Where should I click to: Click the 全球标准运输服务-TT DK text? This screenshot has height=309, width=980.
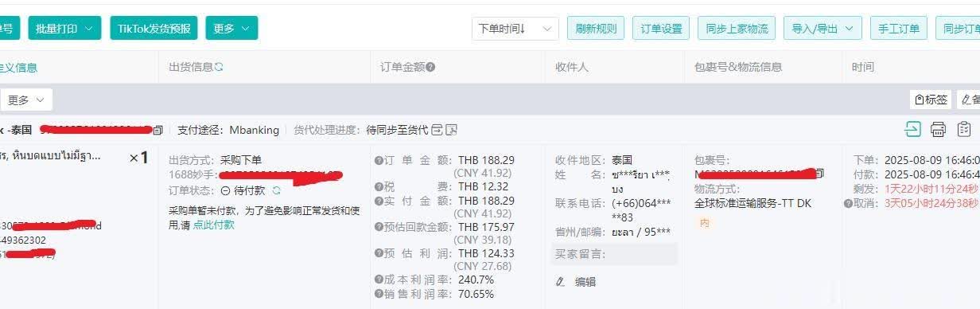tap(752, 203)
